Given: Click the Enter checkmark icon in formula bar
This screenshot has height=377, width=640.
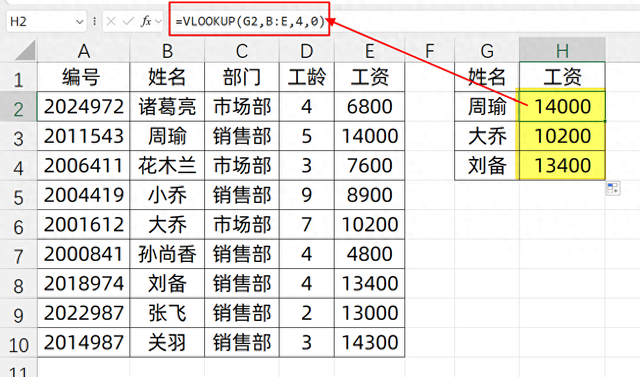Looking at the screenshot, I should tap(128, 21).
